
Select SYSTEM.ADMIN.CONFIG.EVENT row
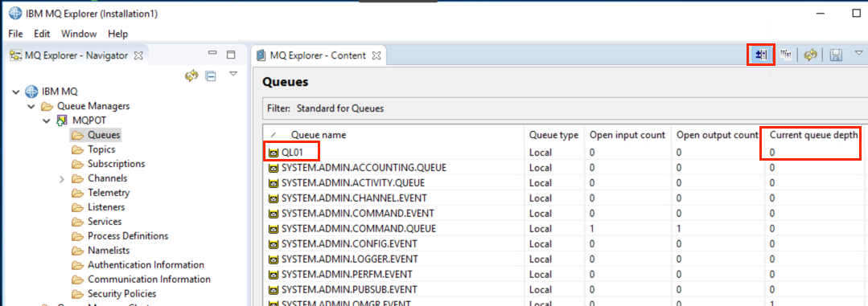click(x=566, y=243)
